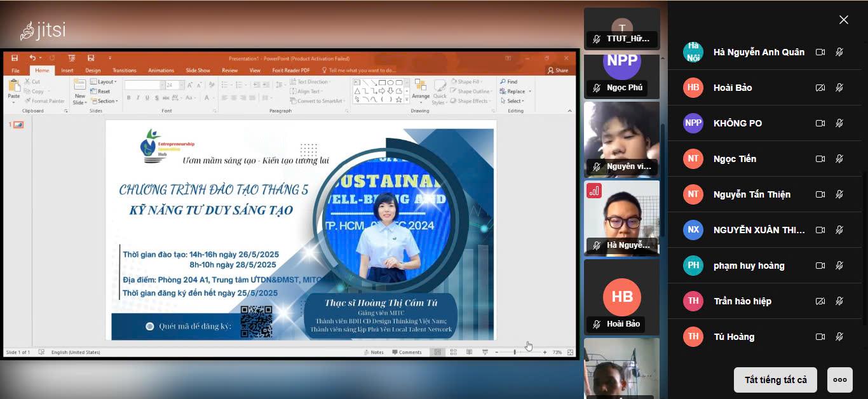
Task: Toggle camera icon for Trần hảo hiệp
Action: 820,301
